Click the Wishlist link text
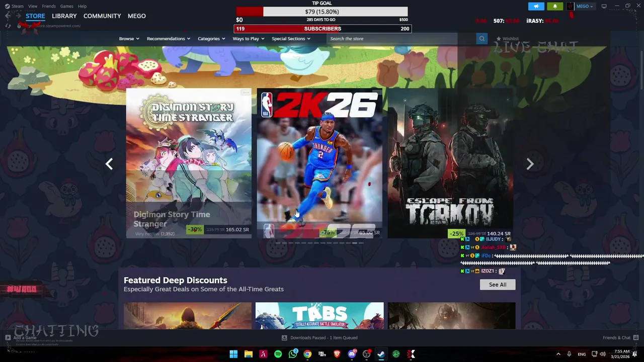This screenshot has width=644, height=362. tap(510, 39)
